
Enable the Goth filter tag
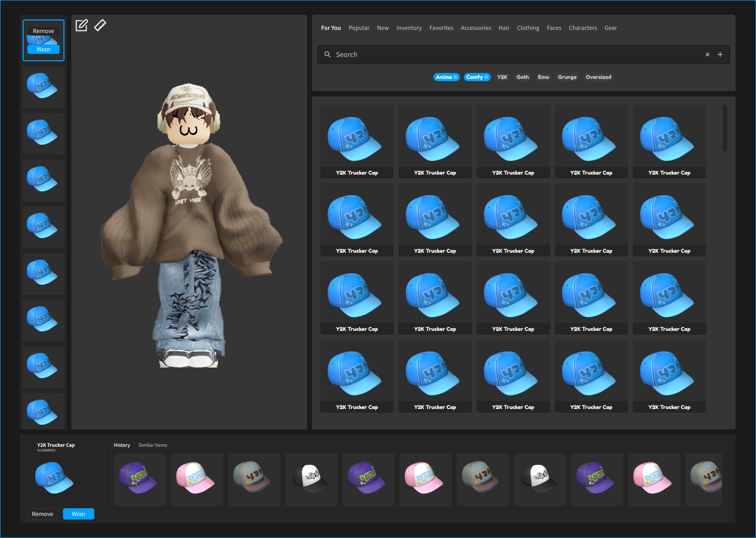tap(523, 77)
